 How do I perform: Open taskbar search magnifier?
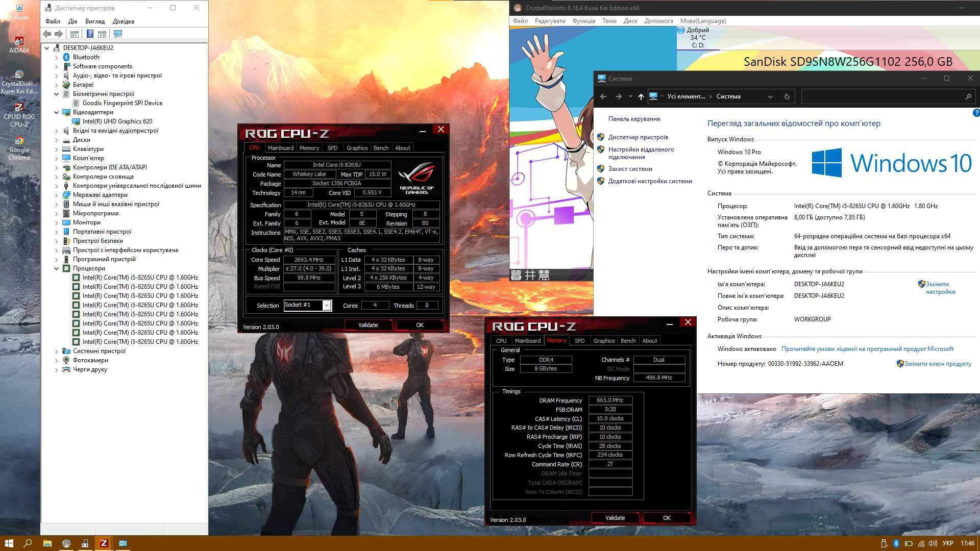[28, 543]
